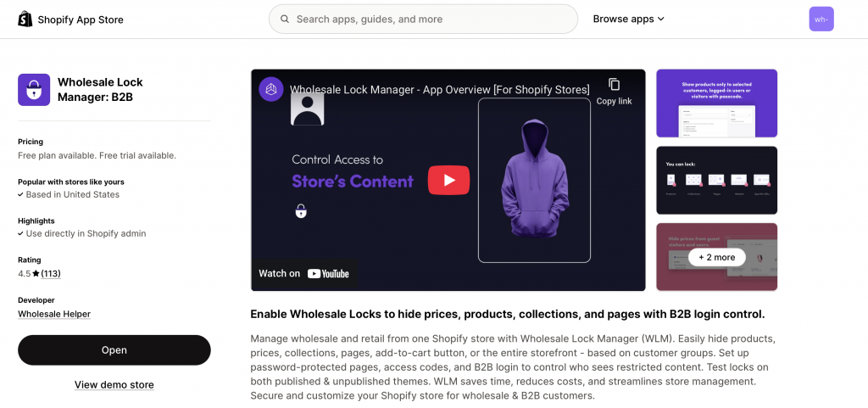The image size is (868, 408).
Task: Open the video title link
Action: 439,89
